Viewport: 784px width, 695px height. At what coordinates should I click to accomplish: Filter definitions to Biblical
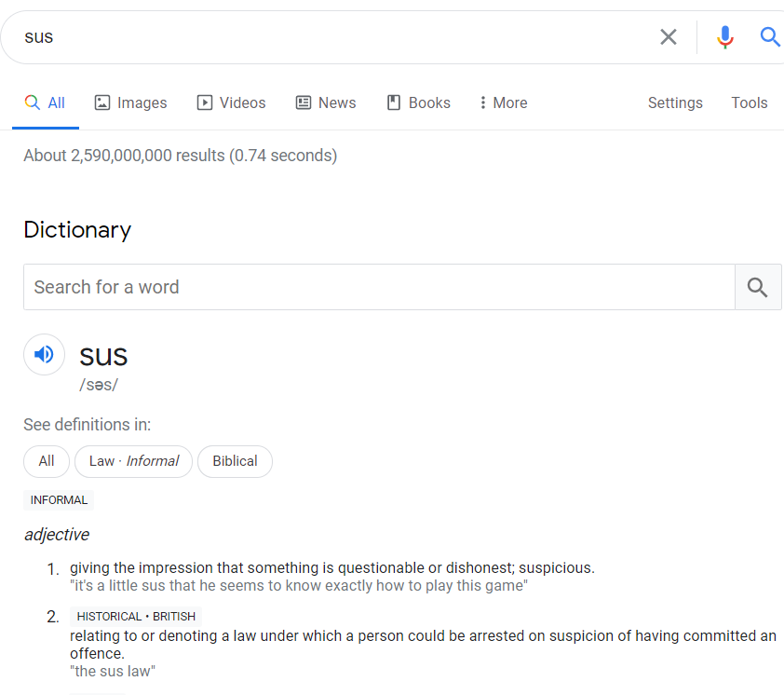coord(235,461)
